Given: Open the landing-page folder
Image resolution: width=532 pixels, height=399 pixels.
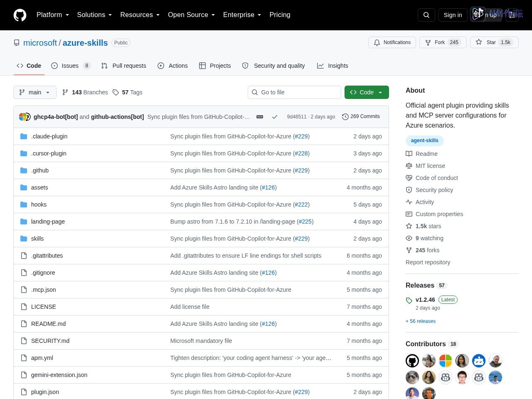Looking at the screenshot, I should coord(48,222).
